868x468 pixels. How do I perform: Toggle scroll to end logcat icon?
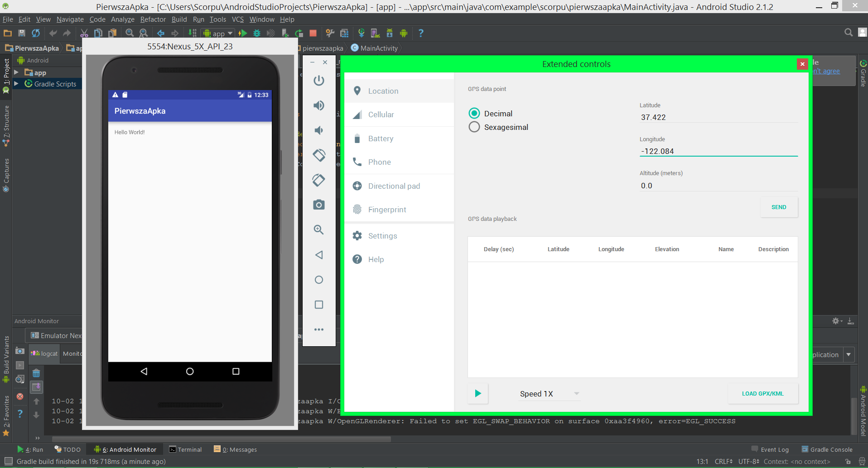click(x=36, y=387)
